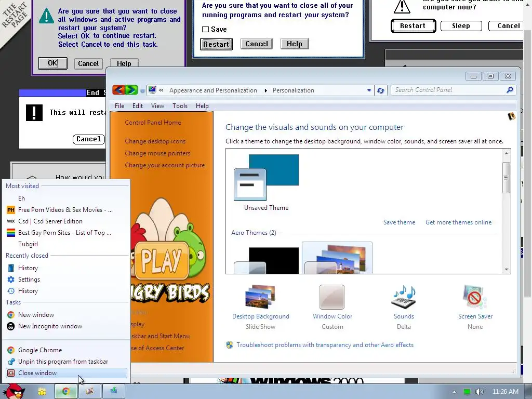Click the Restart button with Sleep beside it

(x=413, y=26)
